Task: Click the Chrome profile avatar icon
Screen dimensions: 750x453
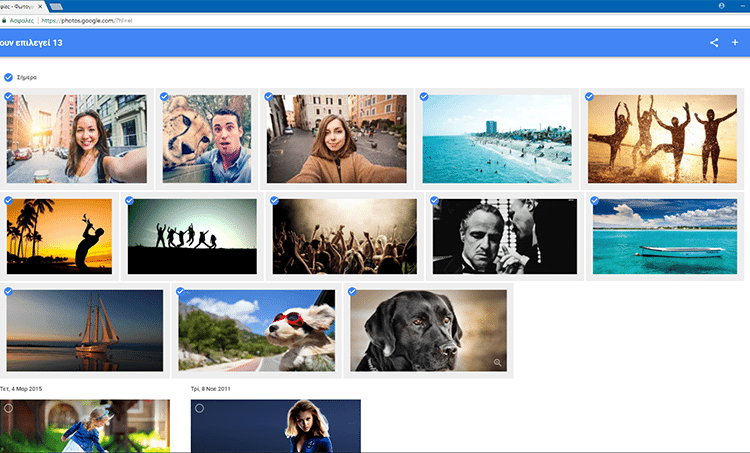Action: tap(721, 6)
